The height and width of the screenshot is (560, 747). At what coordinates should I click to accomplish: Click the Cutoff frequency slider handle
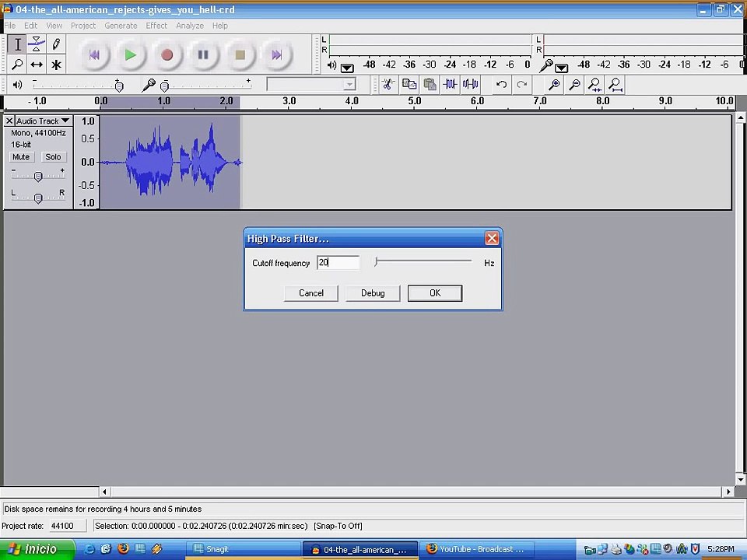click(x=376, y=261)
